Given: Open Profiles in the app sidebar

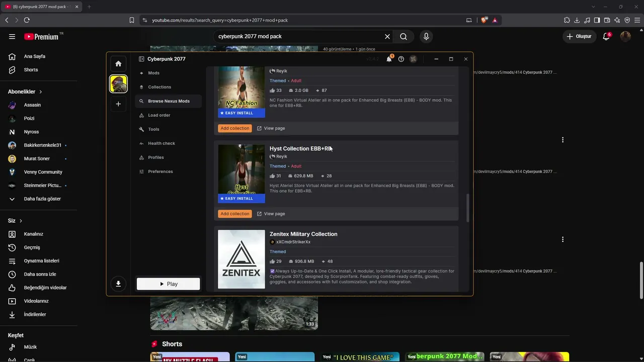Looking at the screenshot, I should pyautogui.click(x=168, y=157).
